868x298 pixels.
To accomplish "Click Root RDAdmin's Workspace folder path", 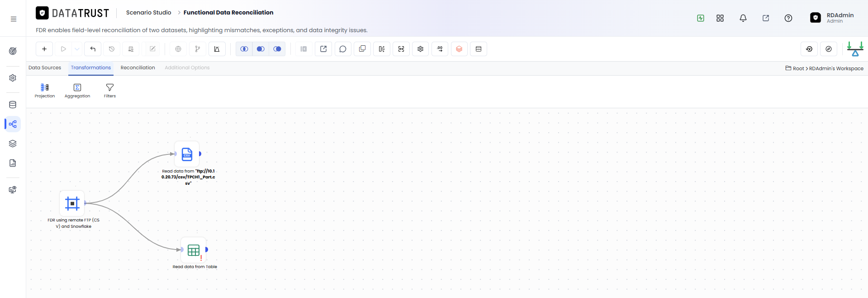I will click(825, 68).
